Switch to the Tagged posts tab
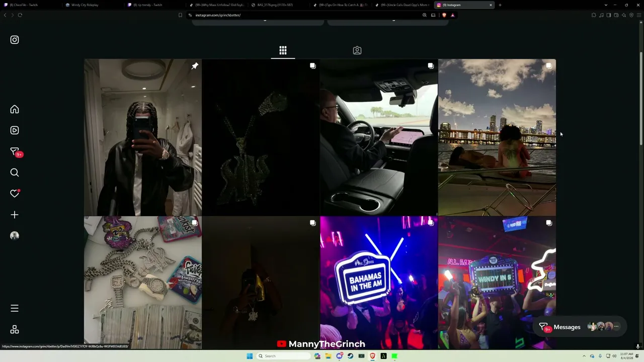Screen dimensions: 644x362 point(357,50)
